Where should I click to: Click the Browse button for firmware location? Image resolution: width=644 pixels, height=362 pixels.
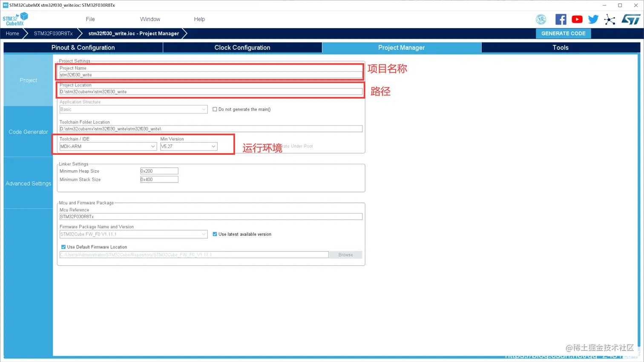coord(345,255)
